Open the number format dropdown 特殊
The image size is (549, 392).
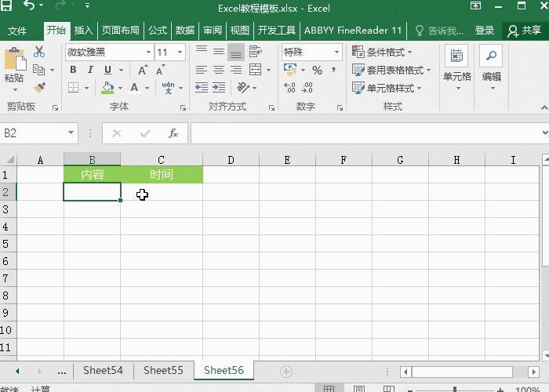(336, 53)
